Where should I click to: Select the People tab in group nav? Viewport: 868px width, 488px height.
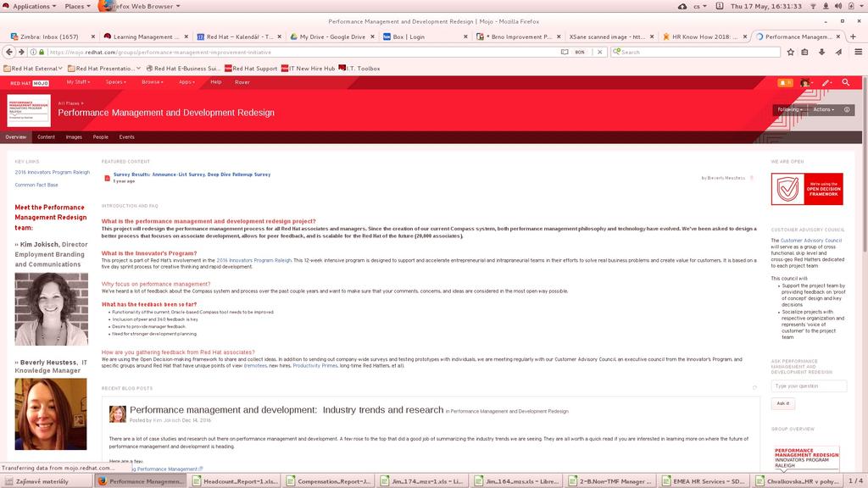[101, 136]
